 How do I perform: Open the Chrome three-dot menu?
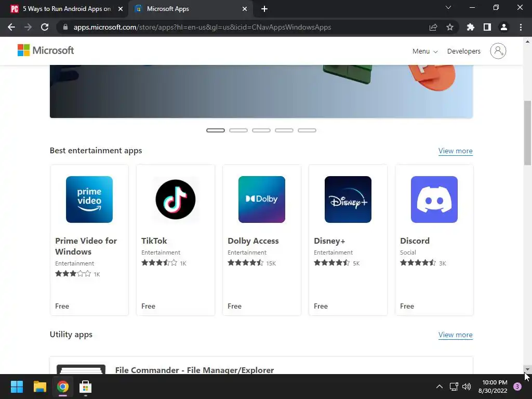(521, 27)
